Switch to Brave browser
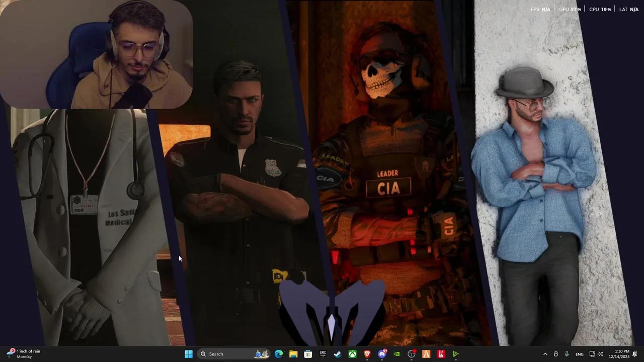 point(367,354)
